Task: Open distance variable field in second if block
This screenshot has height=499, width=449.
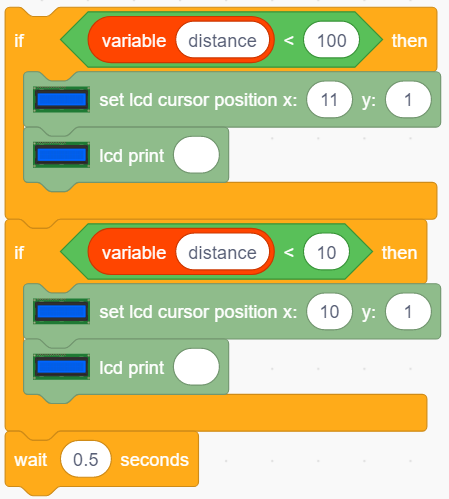Action: tap(222, 252)
